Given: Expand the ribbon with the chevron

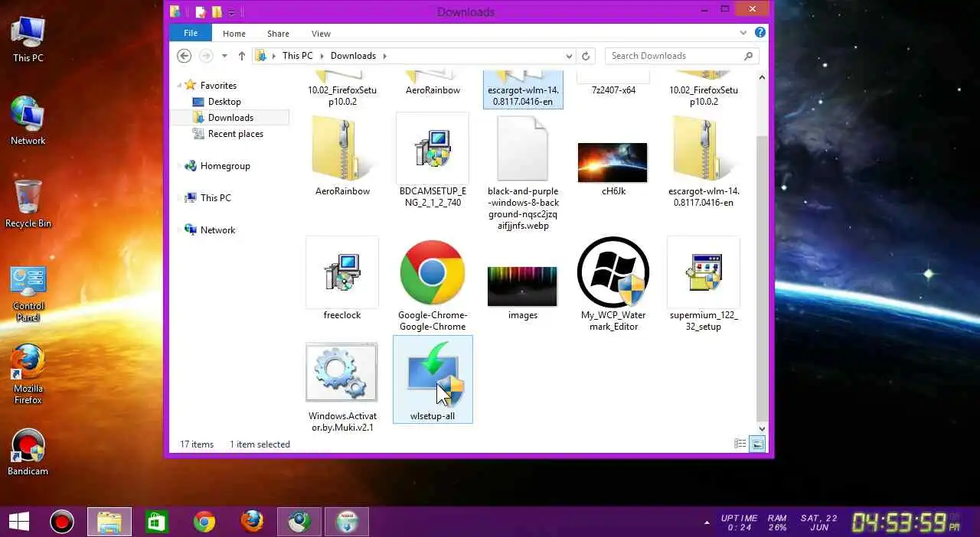Looking at the screenshot, I should click(x=743, y=33).
